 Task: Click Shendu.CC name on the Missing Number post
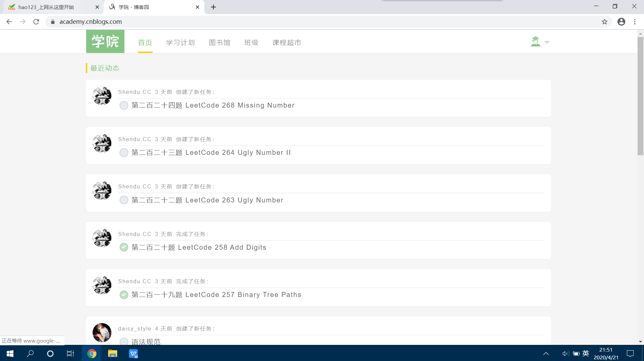[x=135, y=92]
